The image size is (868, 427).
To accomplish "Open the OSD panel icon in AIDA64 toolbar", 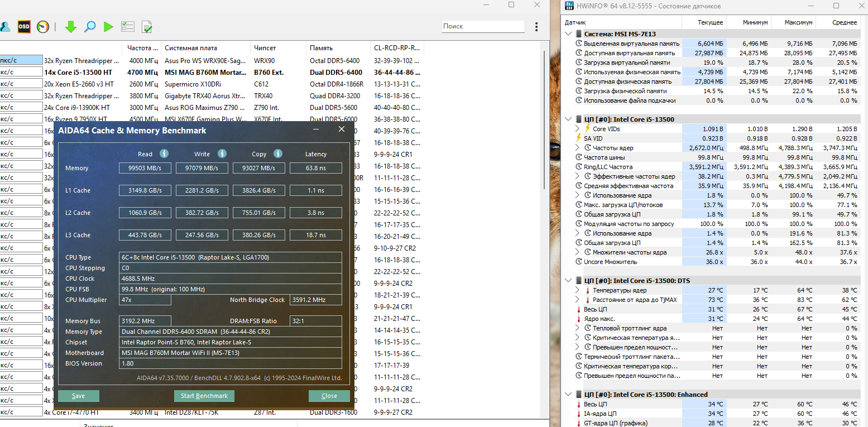I will point(24,26).
